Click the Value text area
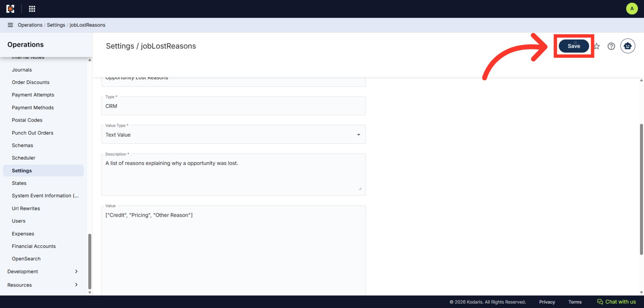644x308 pixels. 233,251
